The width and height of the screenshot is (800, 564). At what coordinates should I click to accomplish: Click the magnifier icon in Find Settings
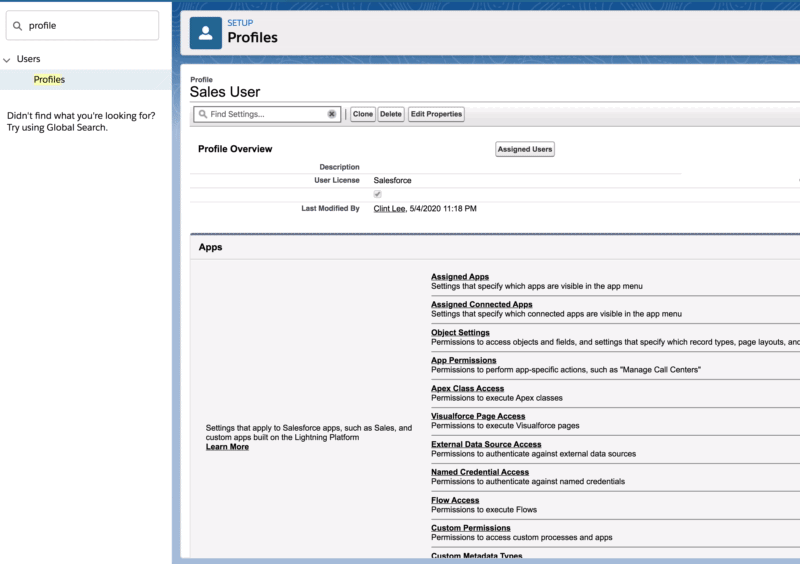pos(203,114)
